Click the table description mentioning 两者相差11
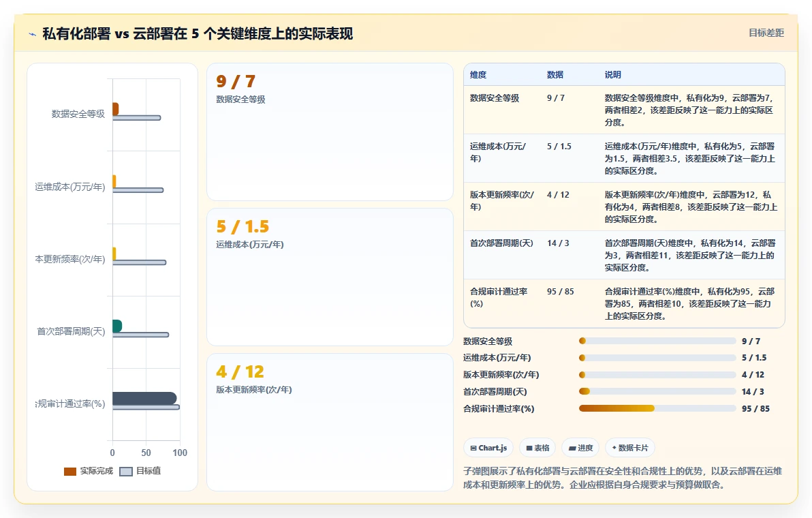The height and width of the screenshot is (518, 812). point(689,256)
